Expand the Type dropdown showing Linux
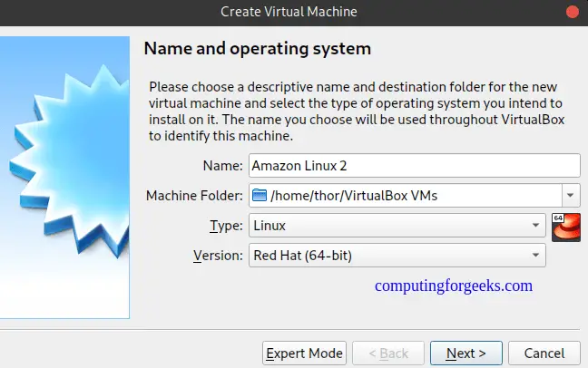This screenshot has height=368, width=588. tap(397, 225)
